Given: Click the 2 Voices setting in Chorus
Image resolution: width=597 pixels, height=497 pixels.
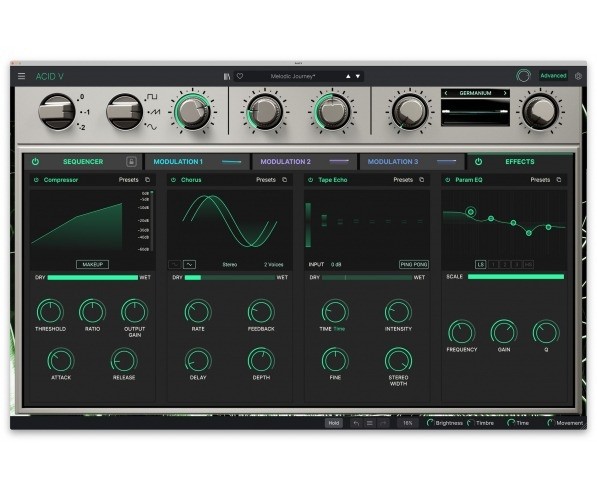Looking at the screenshot, I should [x=274, y=264].
